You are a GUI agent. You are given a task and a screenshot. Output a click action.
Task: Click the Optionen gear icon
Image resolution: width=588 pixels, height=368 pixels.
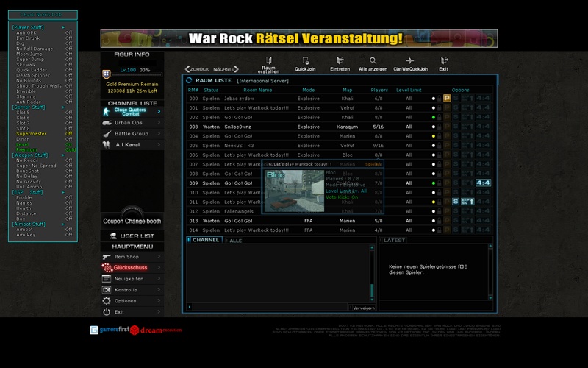(x=107, y=301)
